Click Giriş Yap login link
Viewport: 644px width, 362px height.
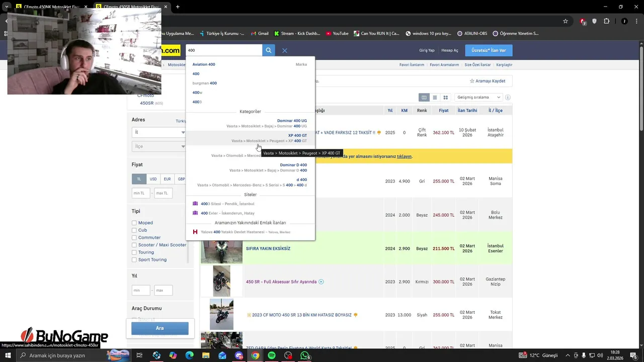click(427, 50)
